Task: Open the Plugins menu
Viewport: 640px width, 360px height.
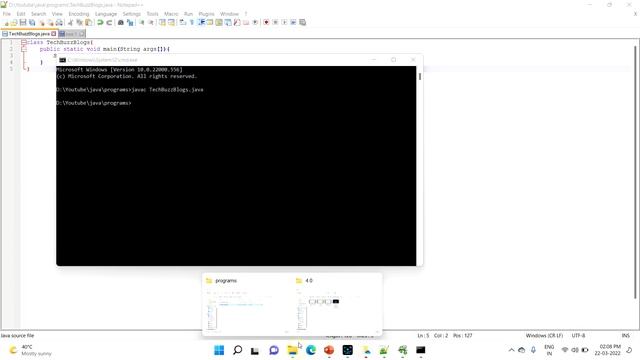Action: pos(206,14)
